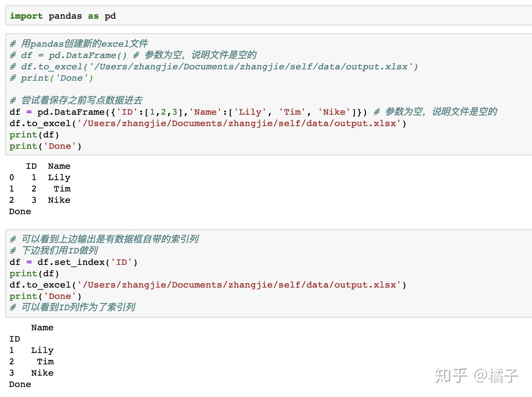Click print('Done') in the third cell

(x=45, y=296)
